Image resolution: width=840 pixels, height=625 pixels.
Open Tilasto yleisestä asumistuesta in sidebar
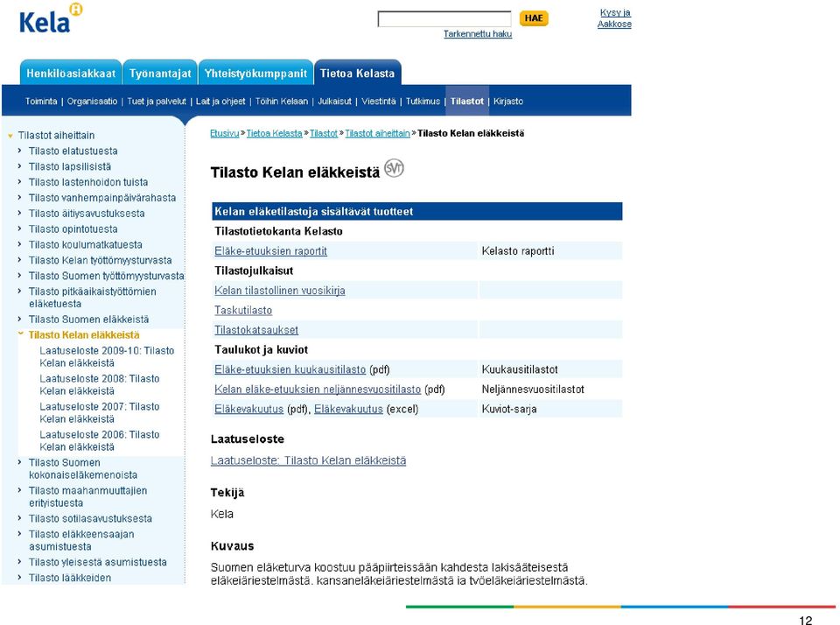tap(97, 562)
